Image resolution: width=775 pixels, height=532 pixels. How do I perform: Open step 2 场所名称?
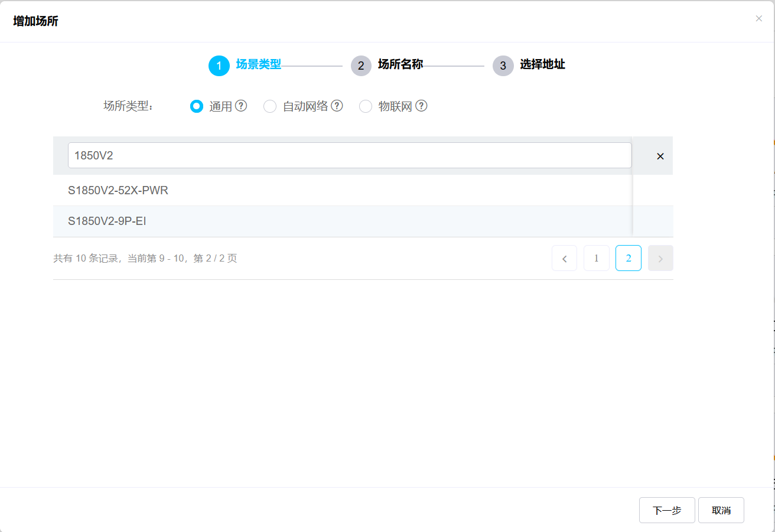pyautogui.click(x=387, y=66)
